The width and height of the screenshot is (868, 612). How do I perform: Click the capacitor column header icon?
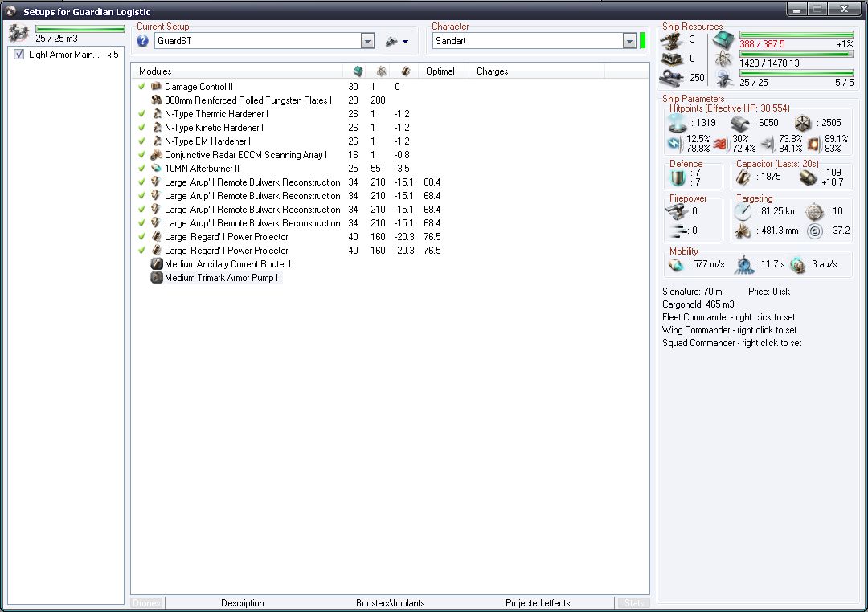tap(406, 71)
